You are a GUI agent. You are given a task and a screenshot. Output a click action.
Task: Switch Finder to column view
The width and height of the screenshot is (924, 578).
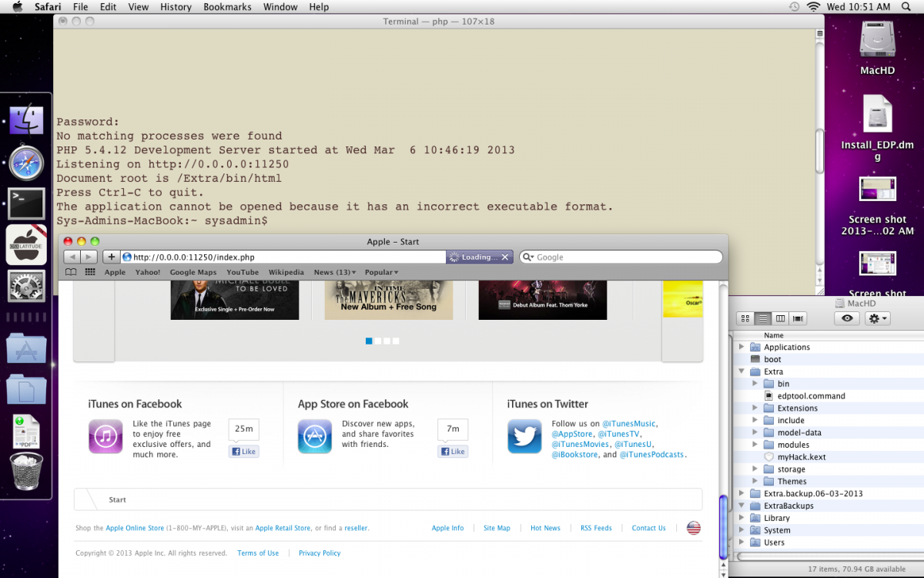click(x=780, y=318)
